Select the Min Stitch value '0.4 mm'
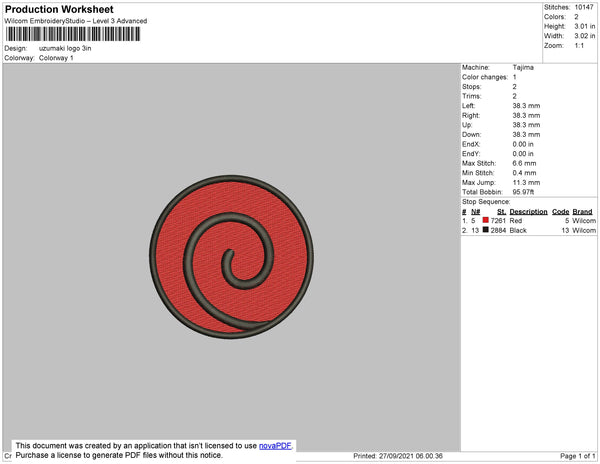This screenshot has width=600, height=464. point(524,173)
